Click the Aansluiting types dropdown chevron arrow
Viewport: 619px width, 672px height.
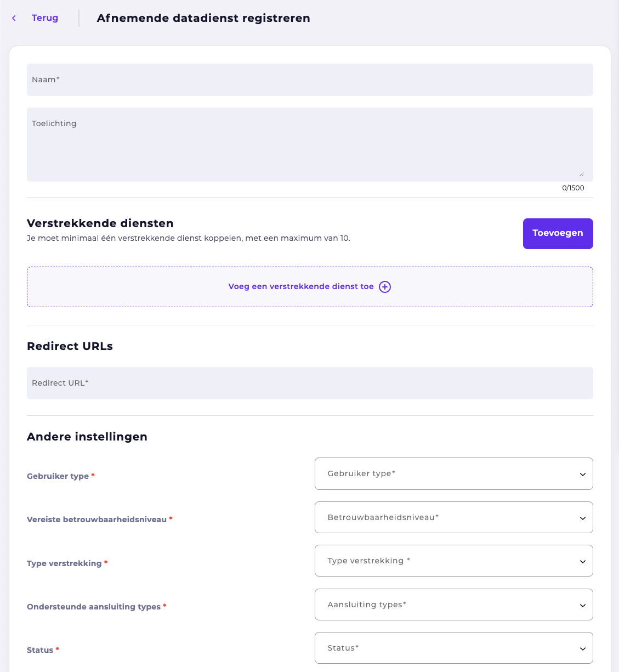pos(583,606)
